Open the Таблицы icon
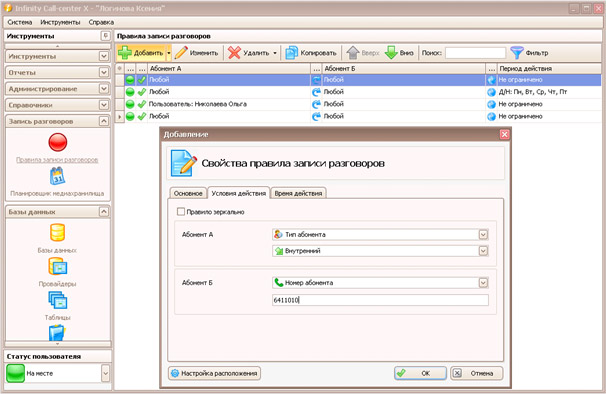Viewport: 606px width, 394px height. pyautogui.click(x=58, y=300)
